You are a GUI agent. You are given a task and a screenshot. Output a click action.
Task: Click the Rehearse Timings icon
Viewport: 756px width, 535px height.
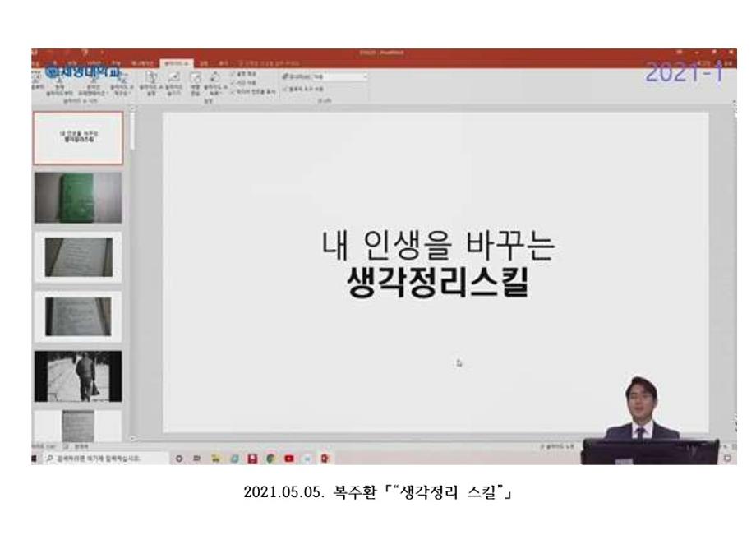pos(196,74)
